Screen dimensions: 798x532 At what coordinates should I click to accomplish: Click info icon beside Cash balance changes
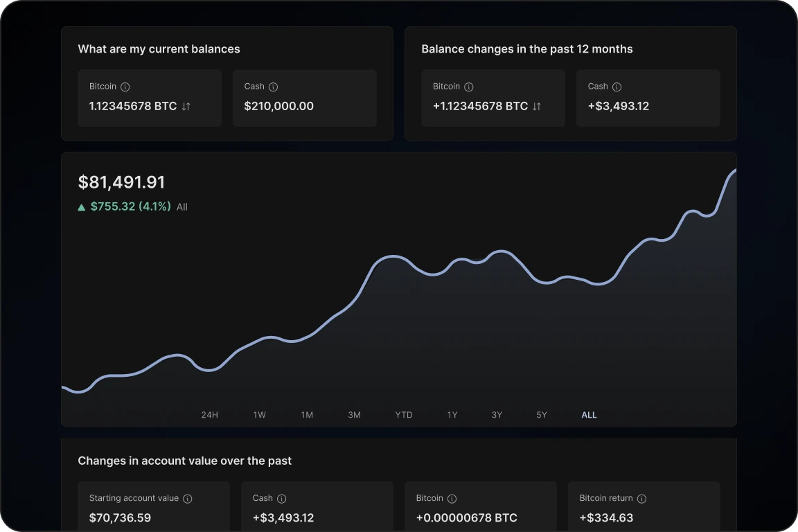617,87
